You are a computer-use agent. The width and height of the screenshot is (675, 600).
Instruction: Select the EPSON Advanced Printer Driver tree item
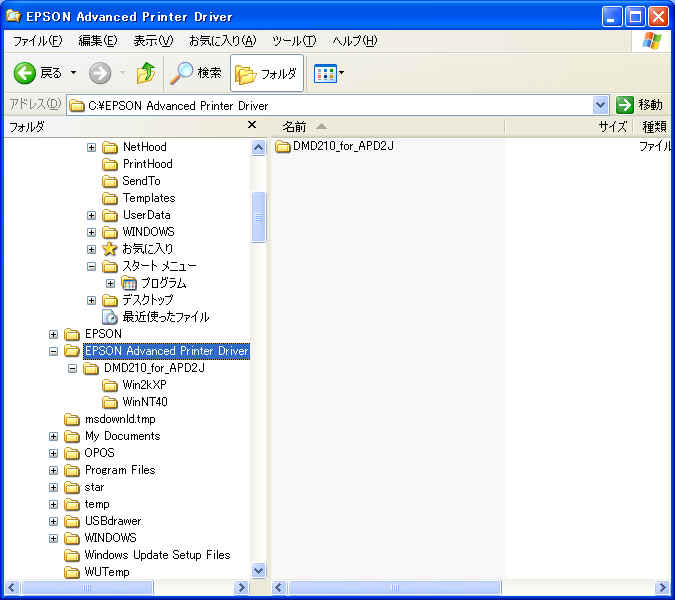167,351
